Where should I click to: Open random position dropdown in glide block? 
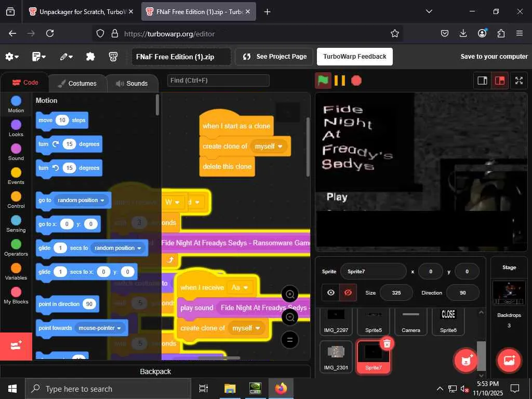pyautogui.click(x=117, y=248)
